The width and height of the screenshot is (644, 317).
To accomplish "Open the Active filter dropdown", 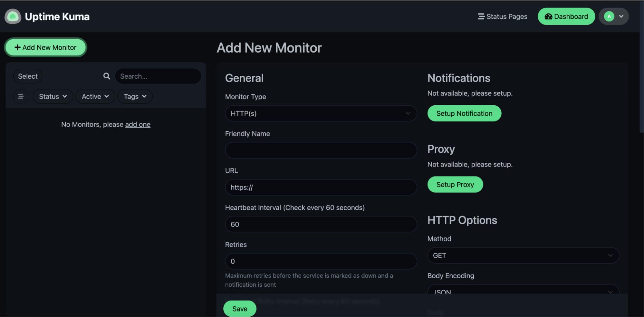I will coord(95,96).
